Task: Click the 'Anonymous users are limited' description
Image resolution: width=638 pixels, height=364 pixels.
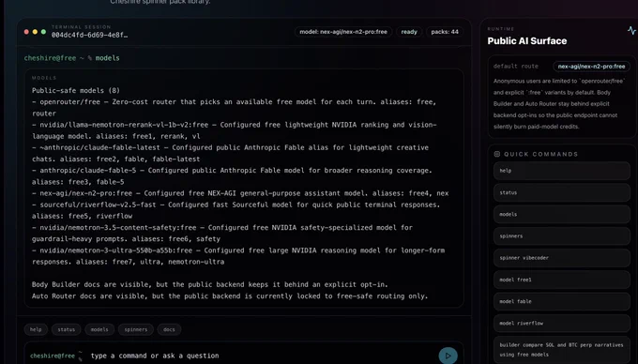Action: (x=558, y=104)
